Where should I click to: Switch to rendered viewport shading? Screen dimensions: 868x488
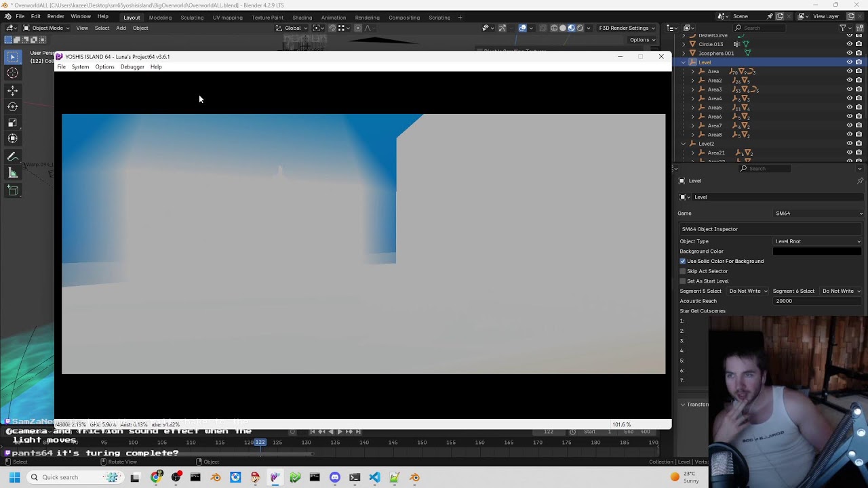pos(580,28)
